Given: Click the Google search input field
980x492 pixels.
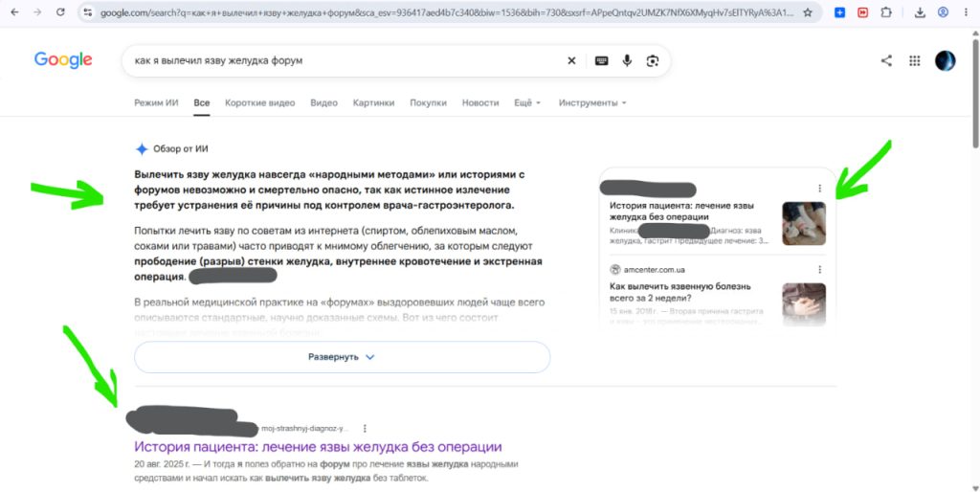Looking at the screenshot, I should pyautogui.click(x=344, y=60).
